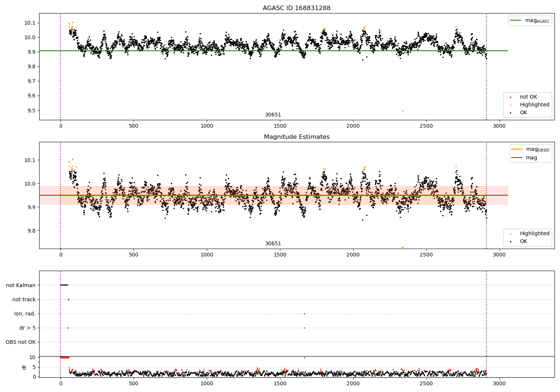This screenshot has height=392, width=560.
Task: Click the 'not Kalman' flag markers row
Action: (x=64, y=285)
